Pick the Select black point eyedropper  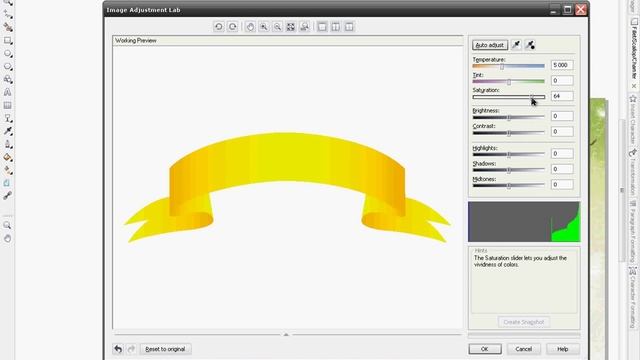point(530,45)
